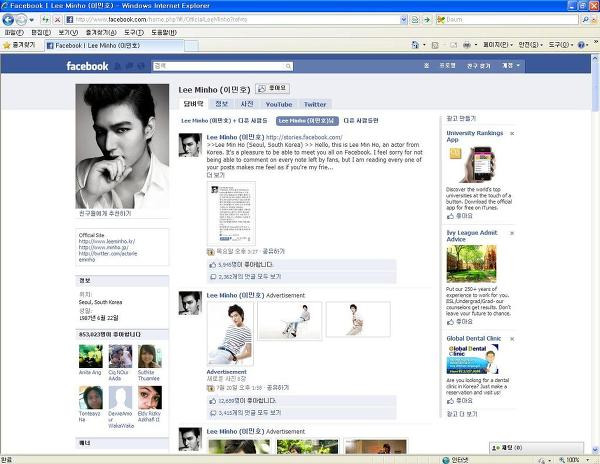
Task: Expand the Home icon dropdown arrow
Action: [424, 45]
